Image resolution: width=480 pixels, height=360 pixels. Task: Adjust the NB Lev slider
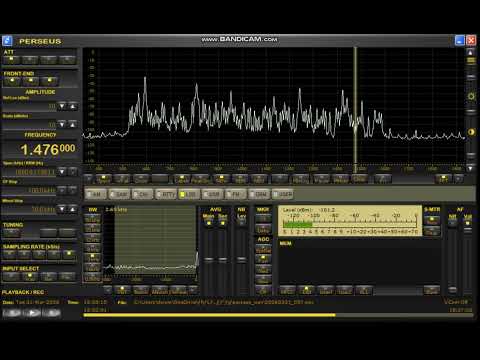(241, 259)
